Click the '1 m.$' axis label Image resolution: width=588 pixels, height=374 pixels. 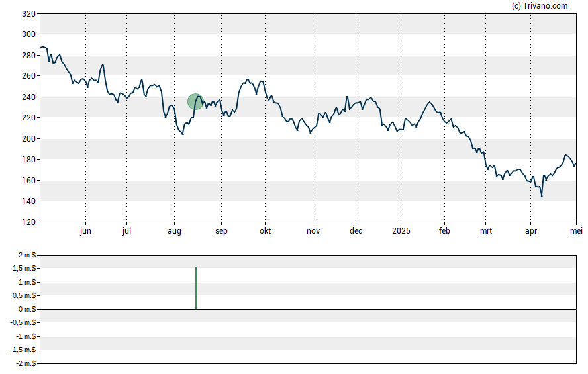tap(27, 282)
